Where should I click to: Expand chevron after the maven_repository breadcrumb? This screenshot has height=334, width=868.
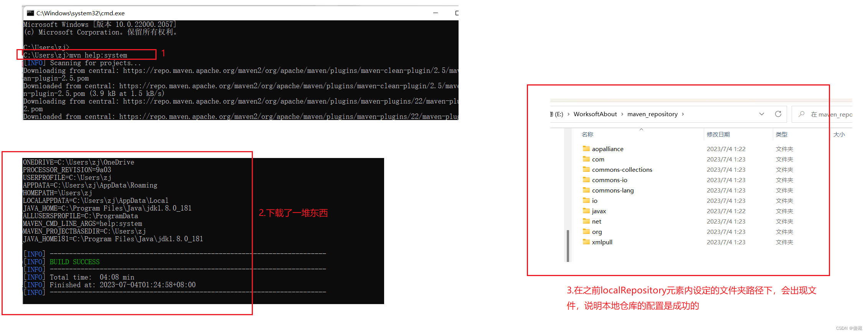683,114
